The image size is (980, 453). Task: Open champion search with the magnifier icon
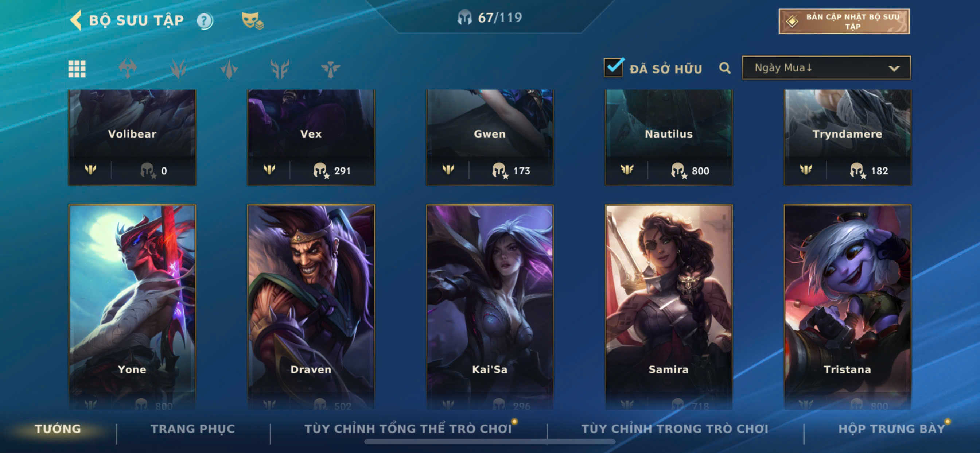point(725,68)
